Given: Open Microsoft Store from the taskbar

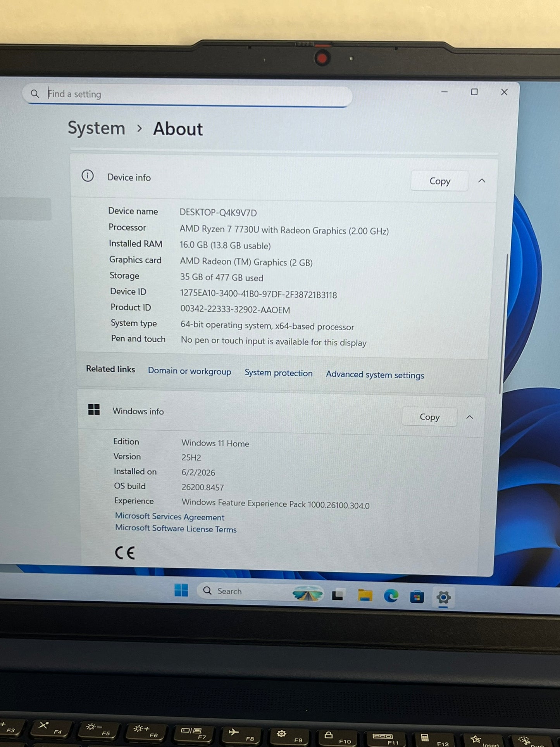Looking at the screenshot, I should (x=417, y=597).
